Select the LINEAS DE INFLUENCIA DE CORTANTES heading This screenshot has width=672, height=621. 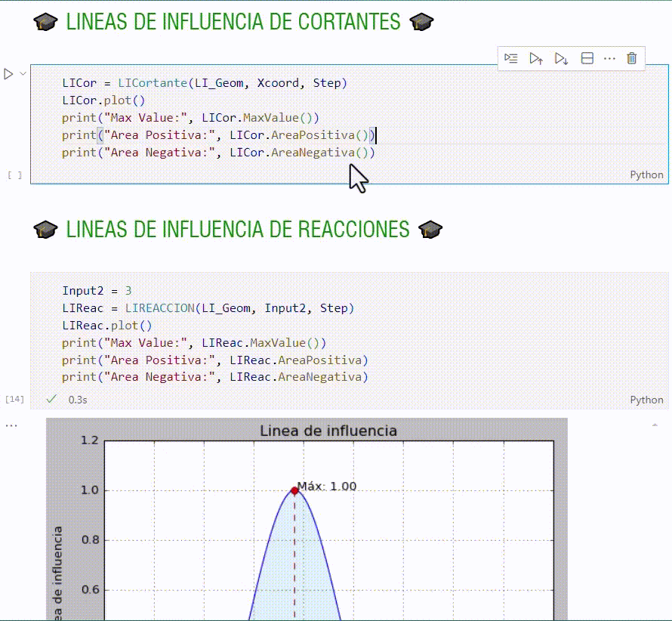click(233, 23)
